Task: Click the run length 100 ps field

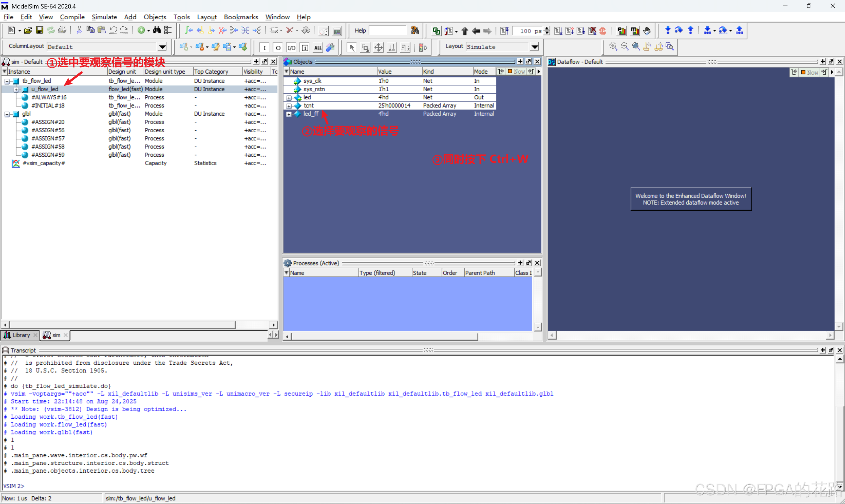Action: click(528, 31)
